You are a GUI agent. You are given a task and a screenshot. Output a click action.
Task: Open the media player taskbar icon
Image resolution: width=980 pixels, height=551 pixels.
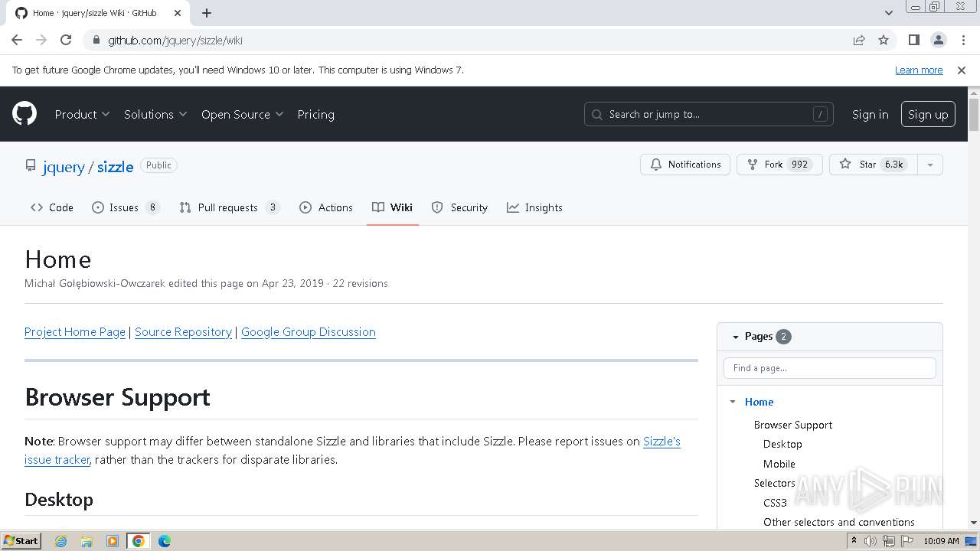point(113,541)
